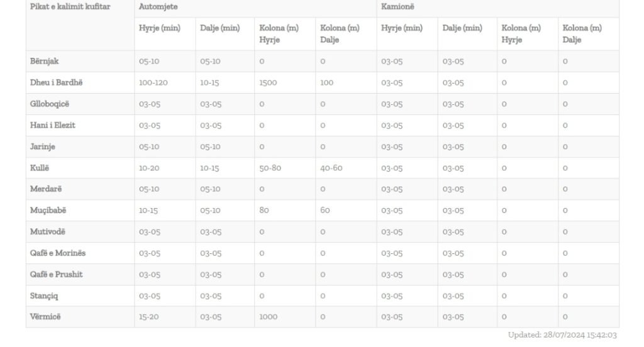The width and height of the screenshot is (644, 347).
Task: Select the Kullë 40-60 exit column cell
Action: [331, 168]
